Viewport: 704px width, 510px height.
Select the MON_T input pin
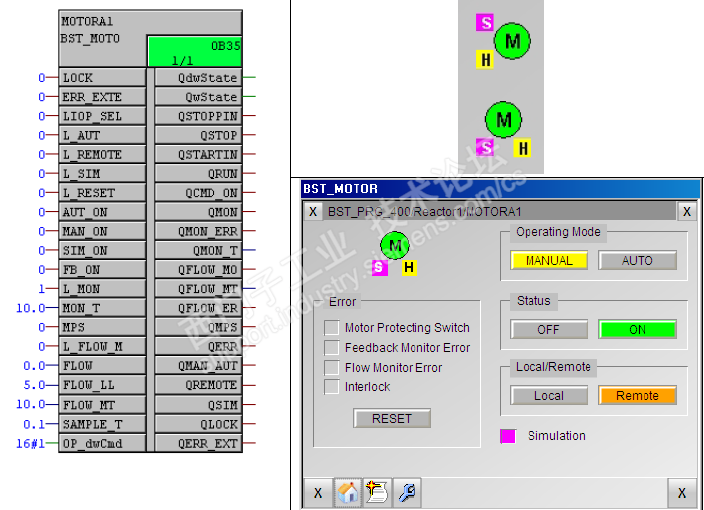pos(102,308)
